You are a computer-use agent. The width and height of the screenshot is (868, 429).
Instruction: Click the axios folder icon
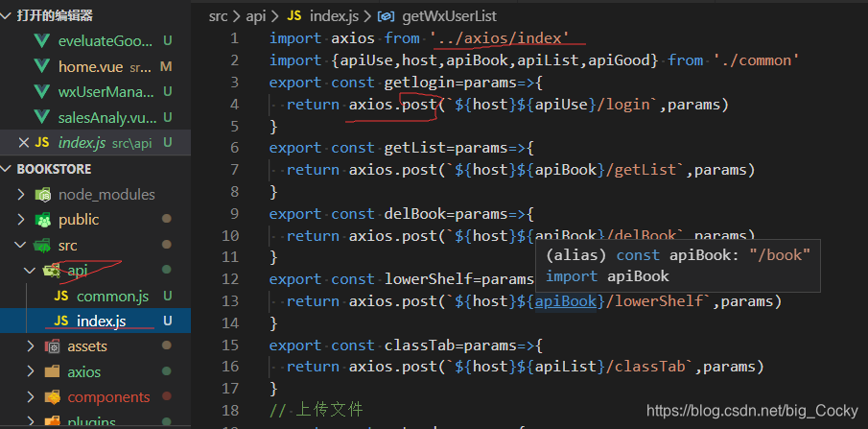click(52, 371)
